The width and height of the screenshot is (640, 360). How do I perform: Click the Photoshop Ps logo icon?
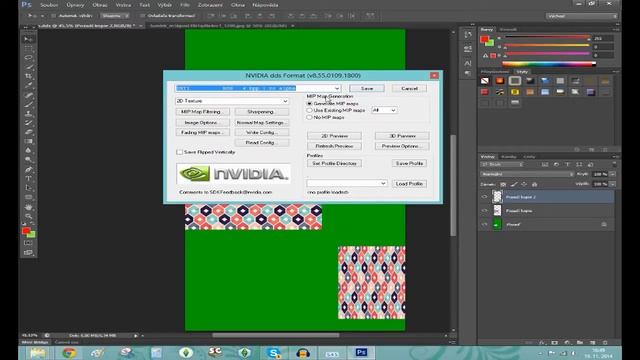pyautogui.click(x=27, y=5)
